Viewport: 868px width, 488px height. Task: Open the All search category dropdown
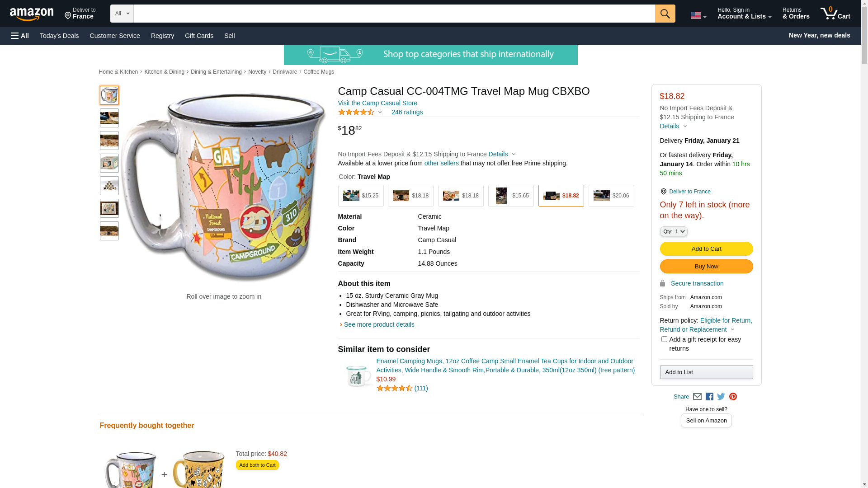(122, 14)
